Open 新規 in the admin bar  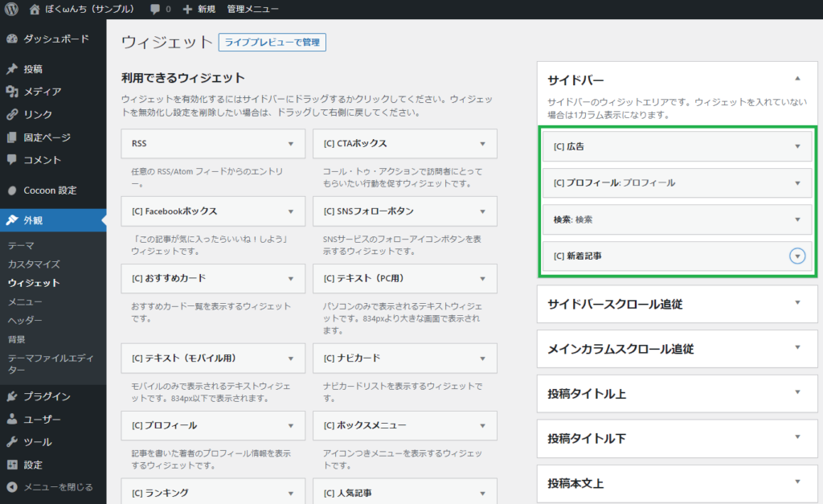pos(207,9)
